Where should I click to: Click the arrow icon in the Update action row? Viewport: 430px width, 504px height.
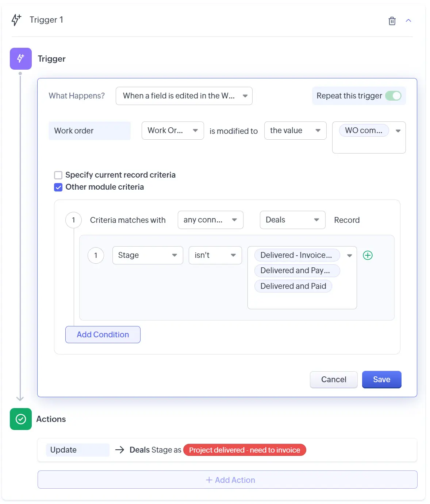point(120,450)
